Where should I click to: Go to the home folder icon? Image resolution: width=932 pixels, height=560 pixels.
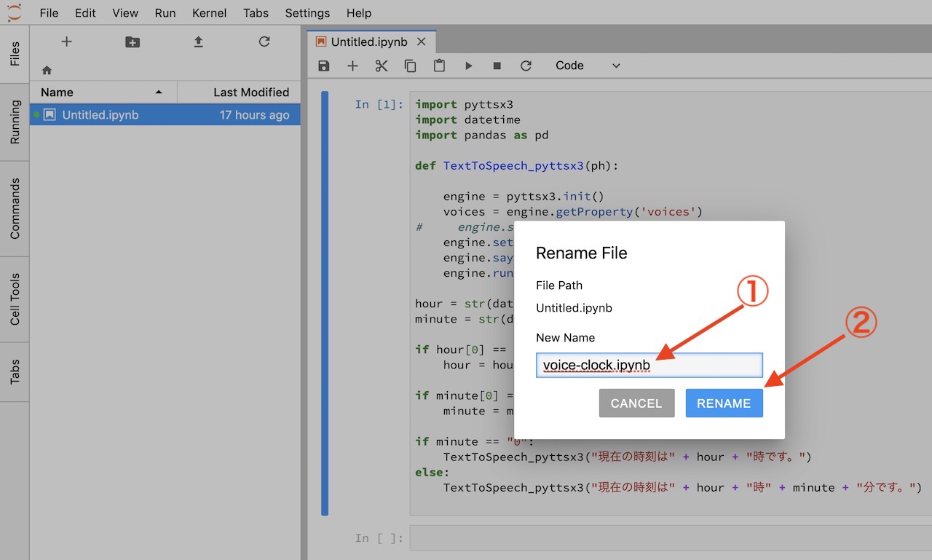(x=47, y=71)
